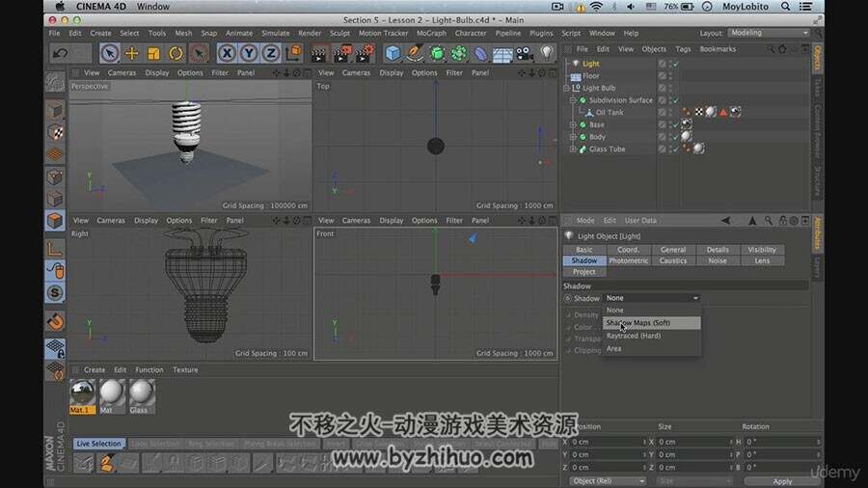Screen dimensions: 868x488
Task: Toggle the X axis lock
Action: 227,53
